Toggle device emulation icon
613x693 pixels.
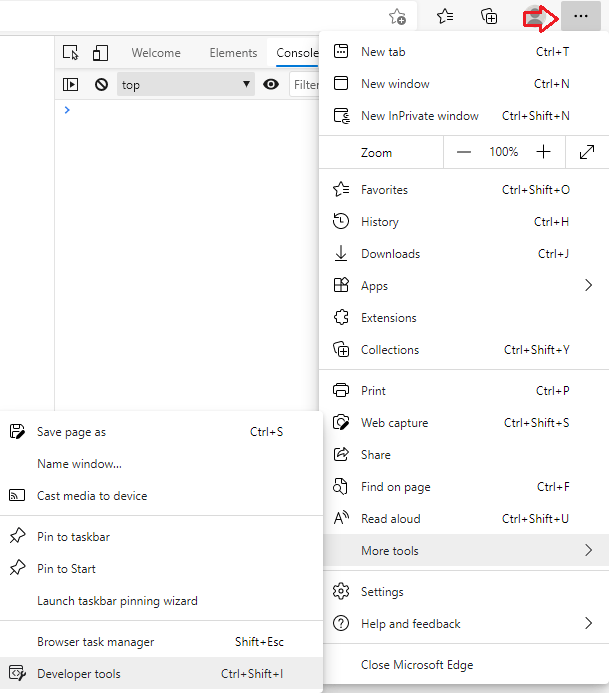100,53
